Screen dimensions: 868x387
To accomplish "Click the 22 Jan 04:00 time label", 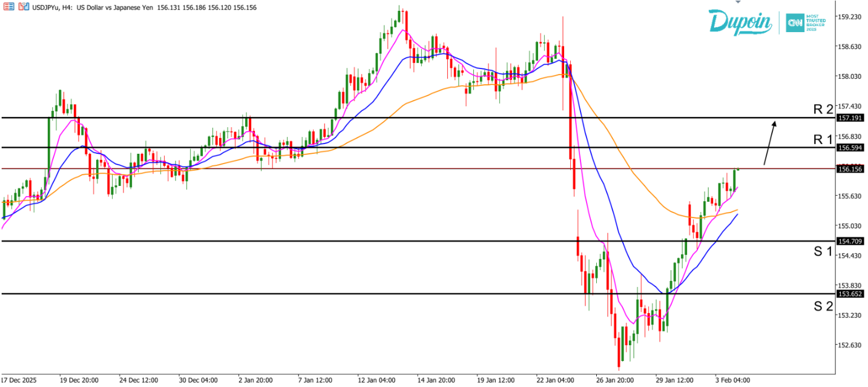I will [x=555, y=380].
